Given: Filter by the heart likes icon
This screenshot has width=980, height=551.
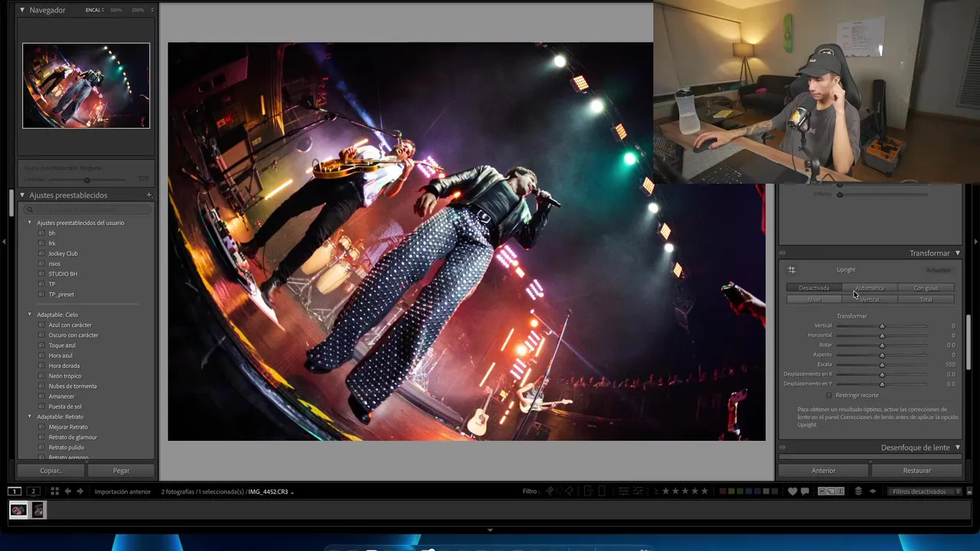Looking at the screenshot, I should pos(792,491).
